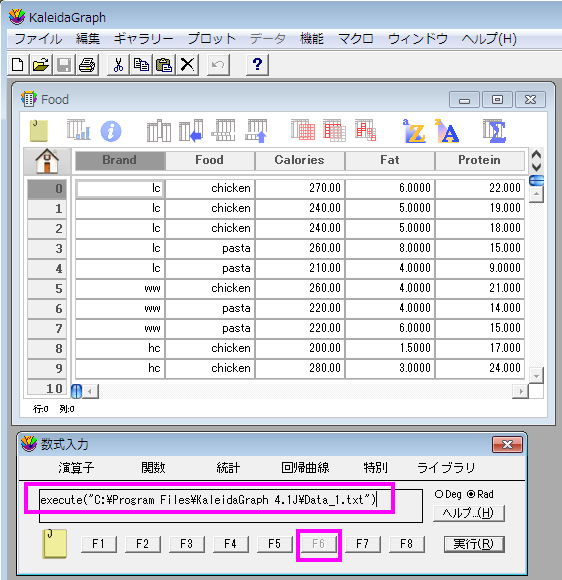Screen dimensions: 562x580
Task: Select the Protein column header
Action: point(479,160)
